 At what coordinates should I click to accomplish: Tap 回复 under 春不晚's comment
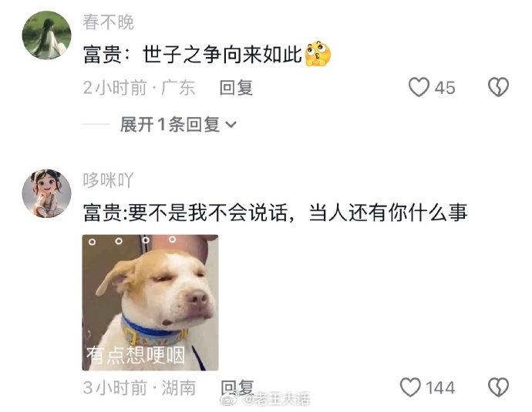[x=236, y=88]
